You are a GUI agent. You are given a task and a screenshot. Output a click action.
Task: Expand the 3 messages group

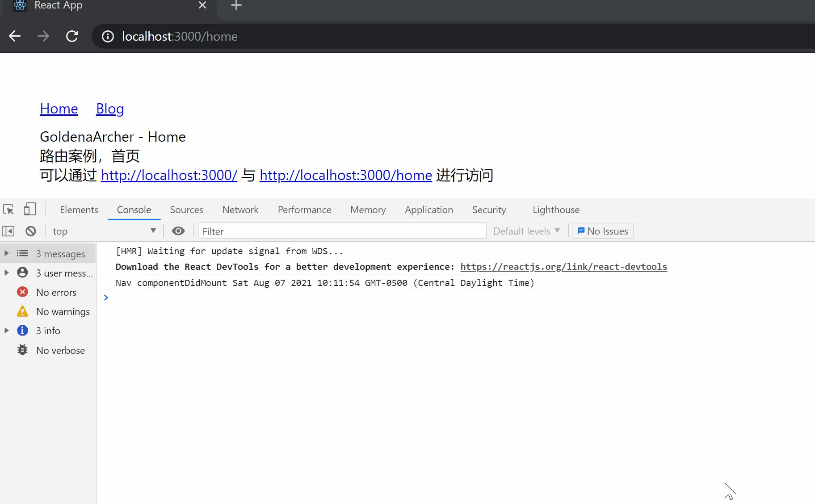pos(6,253)
